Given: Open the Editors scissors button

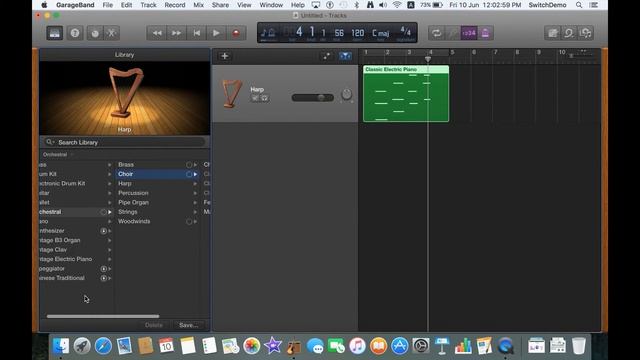Looking at the screenshot, I should click(x=111, y=33).
